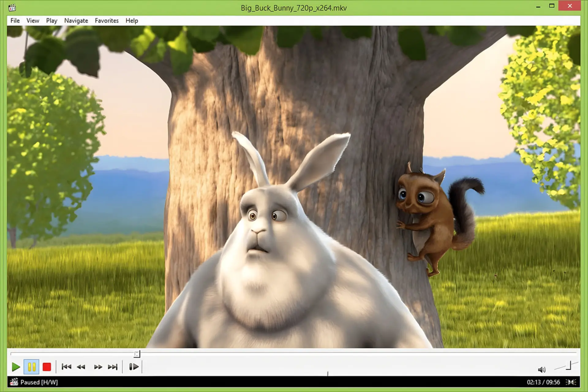The height and width of the screenshot is (392, 588).
Task: Click the app icon in title bar
Action: (x=12, y=7)
